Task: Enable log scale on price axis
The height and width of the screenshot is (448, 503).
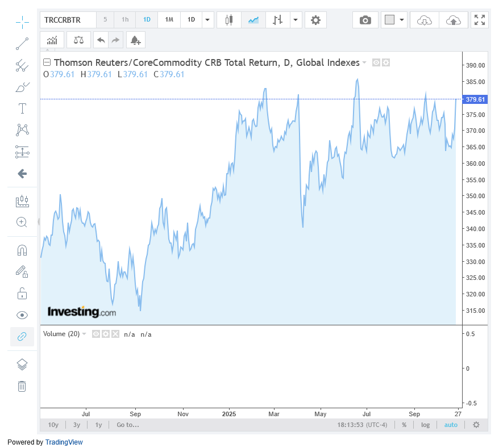Action: point(425,425)
